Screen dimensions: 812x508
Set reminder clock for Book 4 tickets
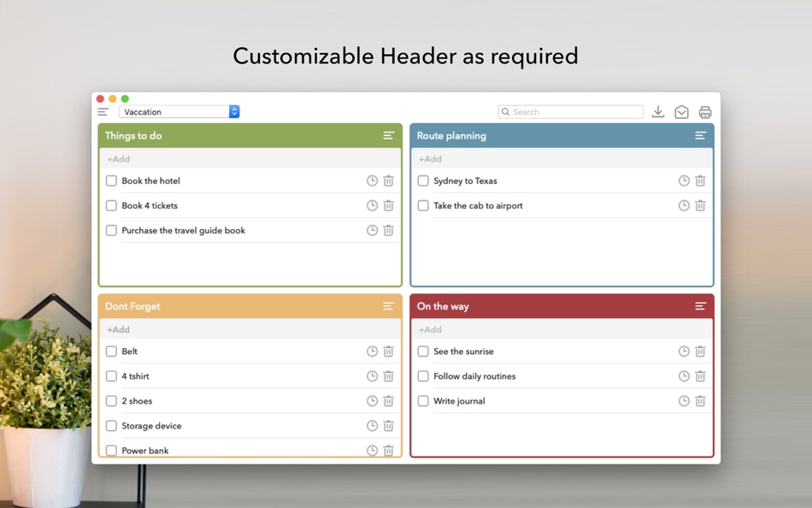[x=373, y=206]
